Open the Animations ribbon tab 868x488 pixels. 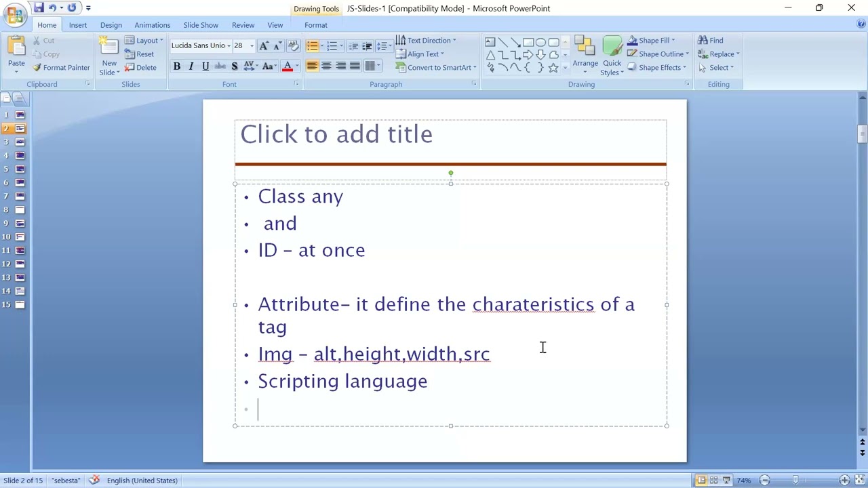(152, 25)
